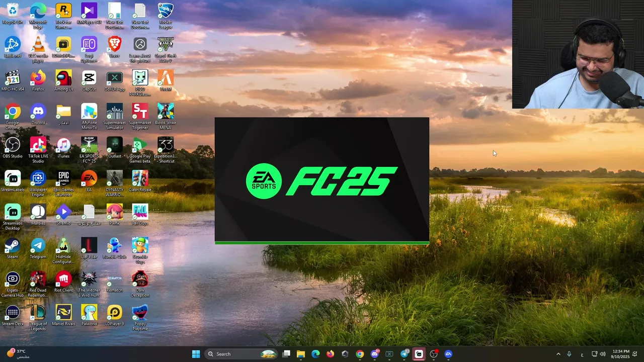
Task: Select the Dark Deception desktop icon
Action: pyautogui.click(x=140, y=284)
